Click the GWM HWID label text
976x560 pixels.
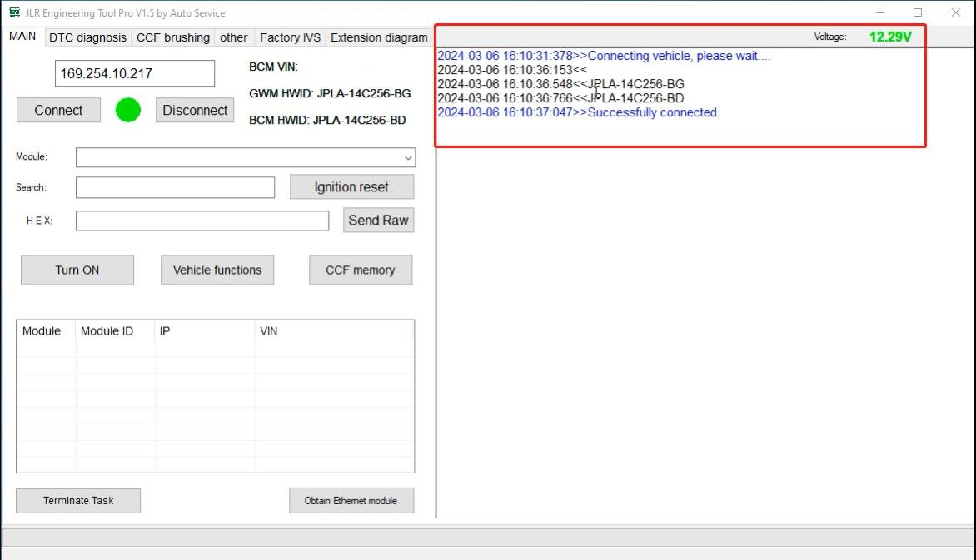tap(330, 93)
